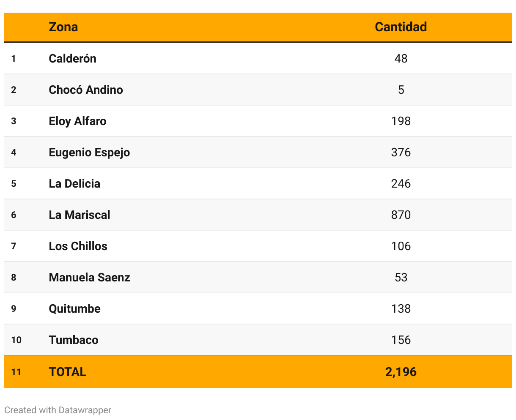Click the Cantidad column header
The height and width of the screenshot is (420, 516).
[x=401, y=27]
